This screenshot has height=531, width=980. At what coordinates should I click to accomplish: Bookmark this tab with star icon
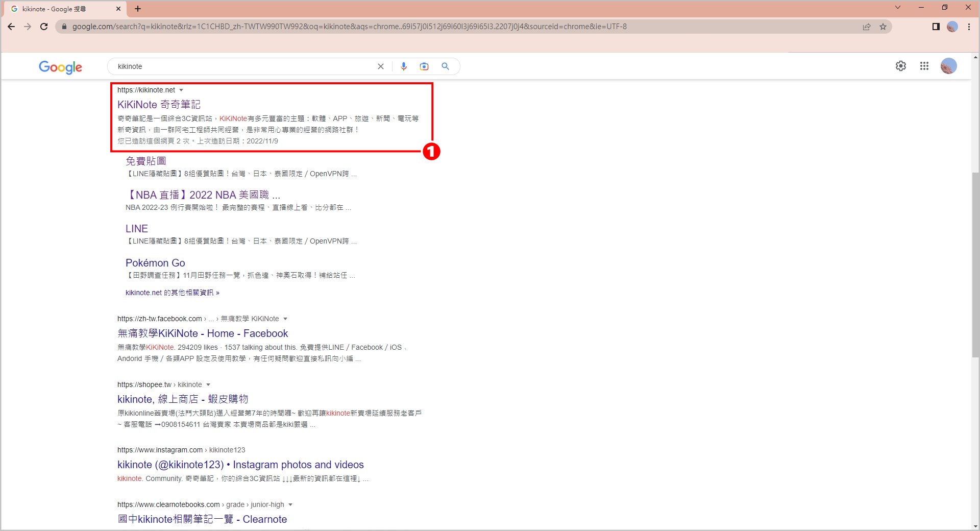coord(883,27)
